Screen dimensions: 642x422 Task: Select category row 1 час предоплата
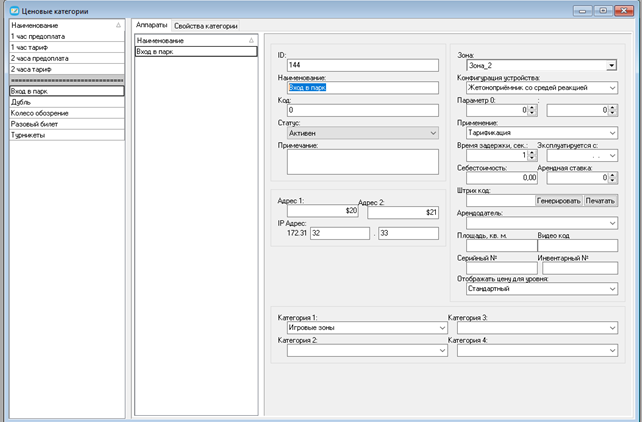point(67,36)
